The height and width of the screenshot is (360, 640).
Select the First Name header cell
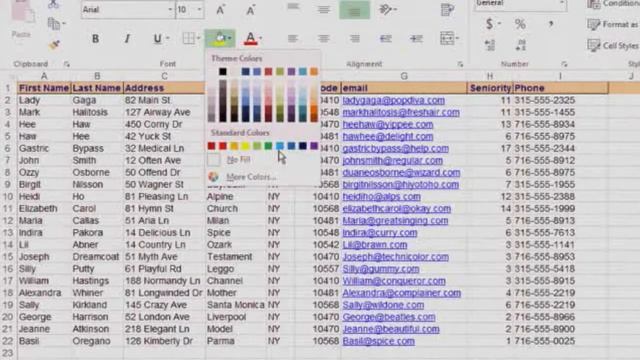(44, 88)
